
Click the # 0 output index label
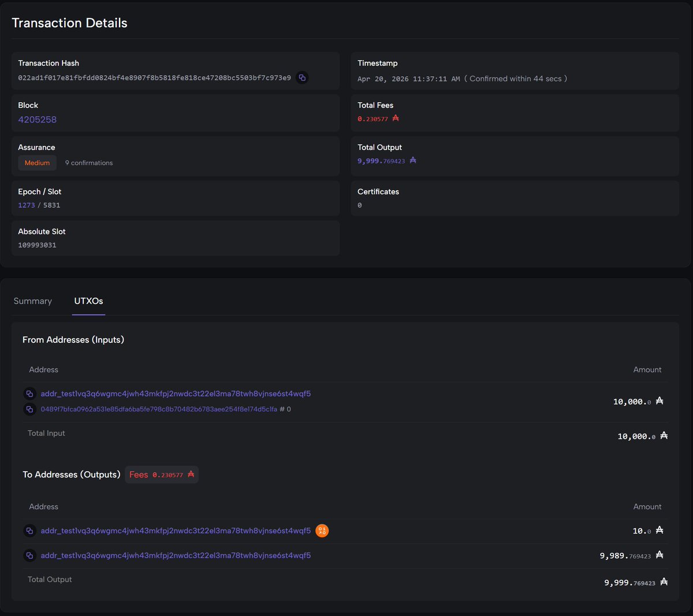coord(285,409)
